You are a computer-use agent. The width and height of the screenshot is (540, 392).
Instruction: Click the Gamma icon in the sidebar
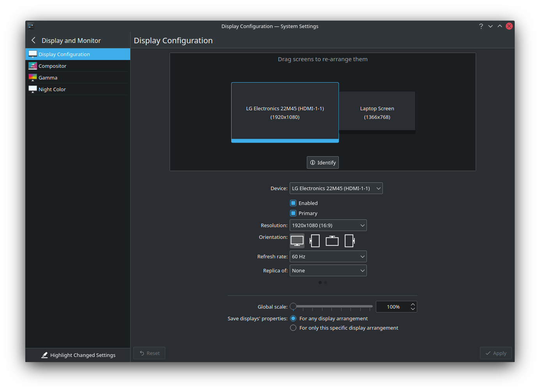pyautogui.click(x=33, y=78)
